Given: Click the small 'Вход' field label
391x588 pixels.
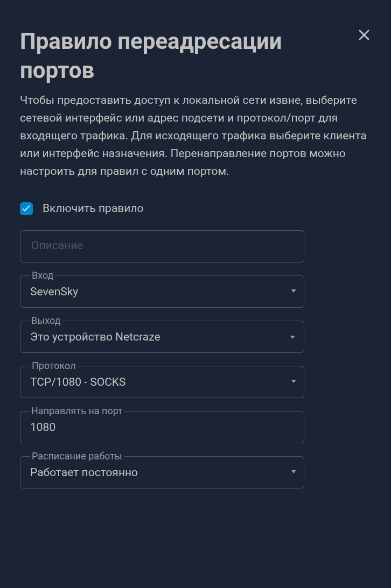Looking at the screenshot, I should click(x=43, y=275).
